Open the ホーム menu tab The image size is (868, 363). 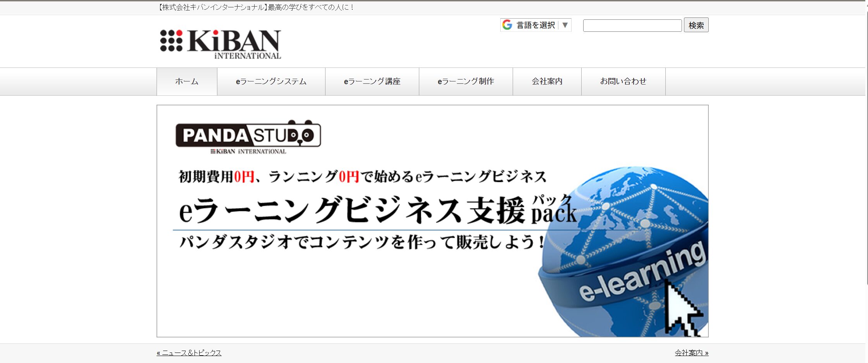coord(187,81)
